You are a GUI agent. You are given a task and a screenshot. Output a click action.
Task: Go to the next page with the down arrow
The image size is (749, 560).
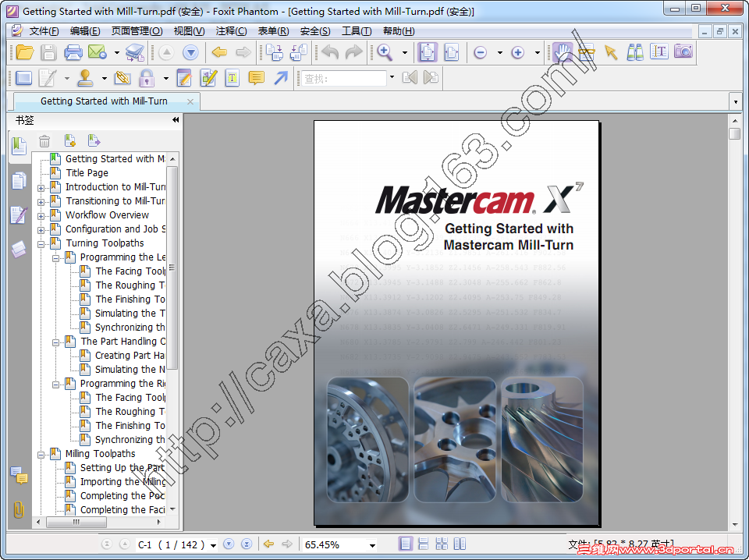[190, 52]
